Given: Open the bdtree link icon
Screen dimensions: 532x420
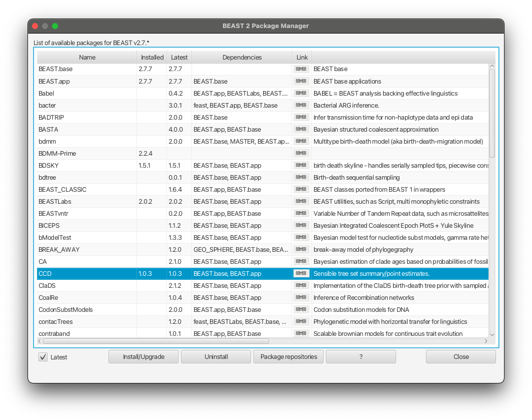Looking at the screenshot, I should click(x=301, y=177).
